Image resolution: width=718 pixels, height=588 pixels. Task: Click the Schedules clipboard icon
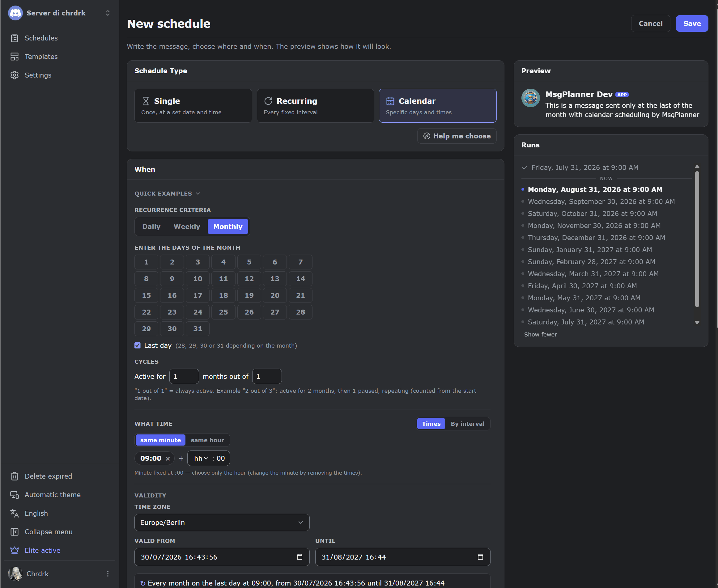point(15,38)
